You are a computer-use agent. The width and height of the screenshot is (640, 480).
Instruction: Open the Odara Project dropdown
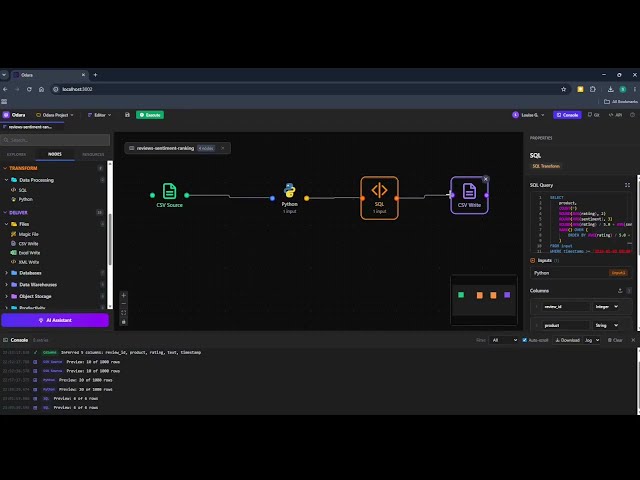point(55,115)
